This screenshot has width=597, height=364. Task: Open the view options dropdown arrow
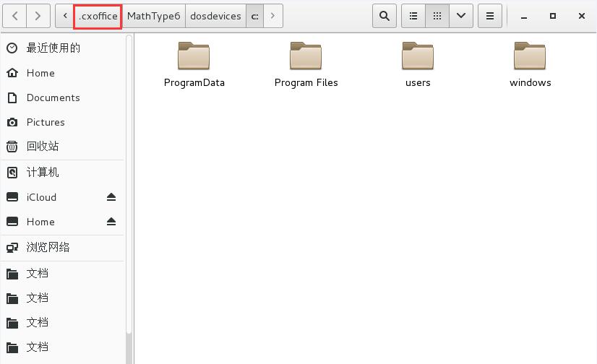point(461,16)
